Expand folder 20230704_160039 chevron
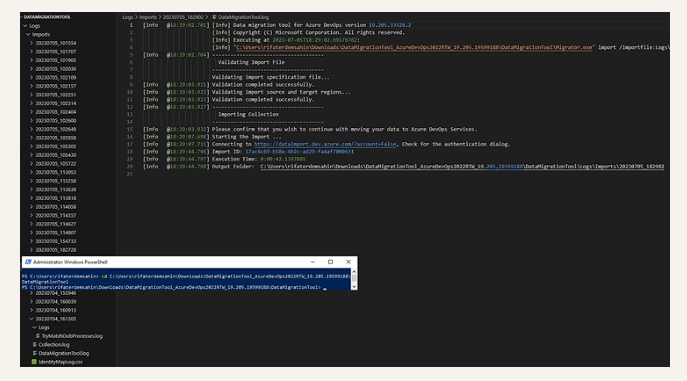Viewport: 687px width, 381px height. (31, 301)
